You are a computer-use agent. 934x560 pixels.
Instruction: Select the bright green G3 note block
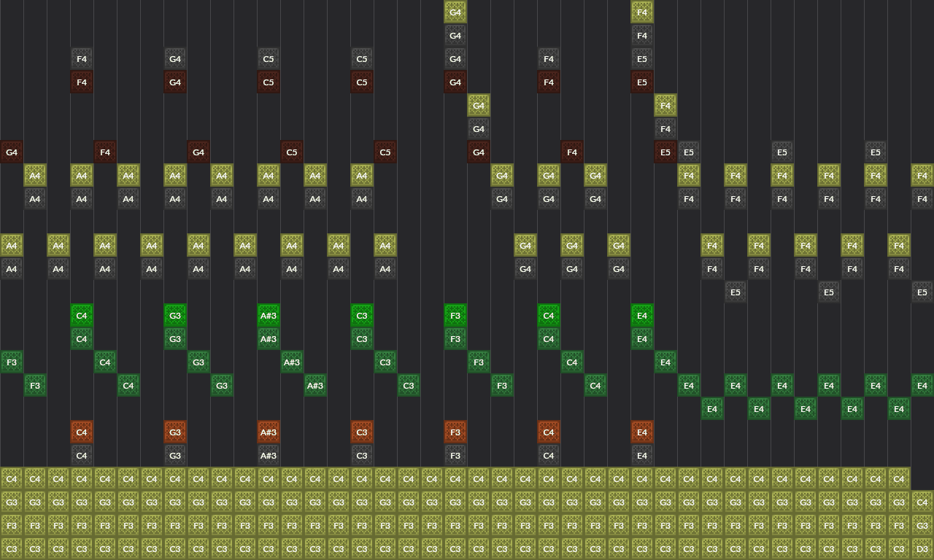pyautogui.click(x=175, y=316)
